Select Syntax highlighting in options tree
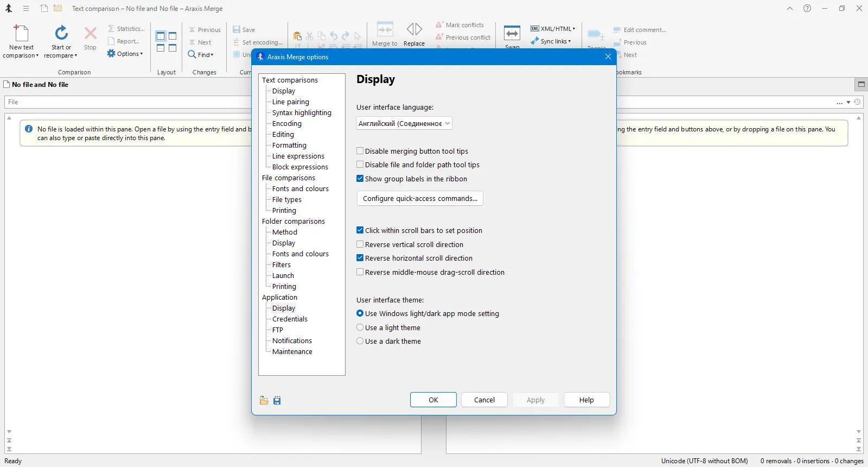The image size is (868, 467). click(x=302, y=112)
